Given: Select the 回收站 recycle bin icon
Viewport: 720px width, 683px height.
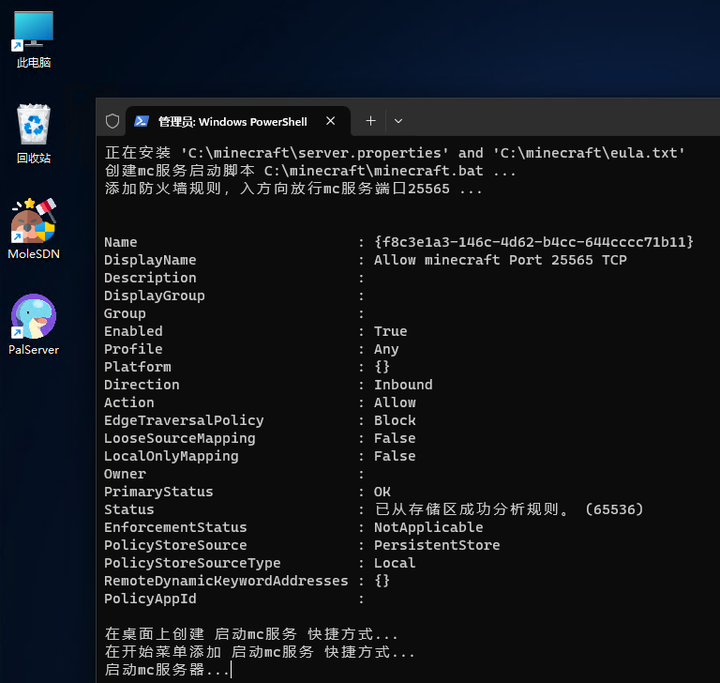Looking at the screenshot, I should tap(34, 134).
